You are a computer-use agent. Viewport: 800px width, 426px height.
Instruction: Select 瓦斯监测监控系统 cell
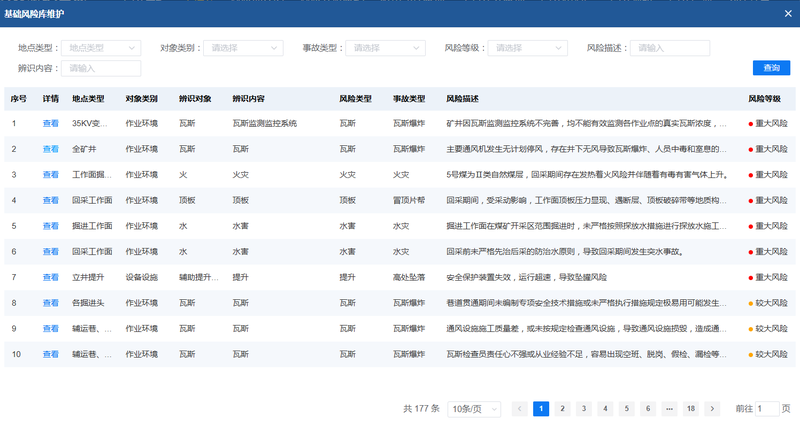tap(264, 123)
